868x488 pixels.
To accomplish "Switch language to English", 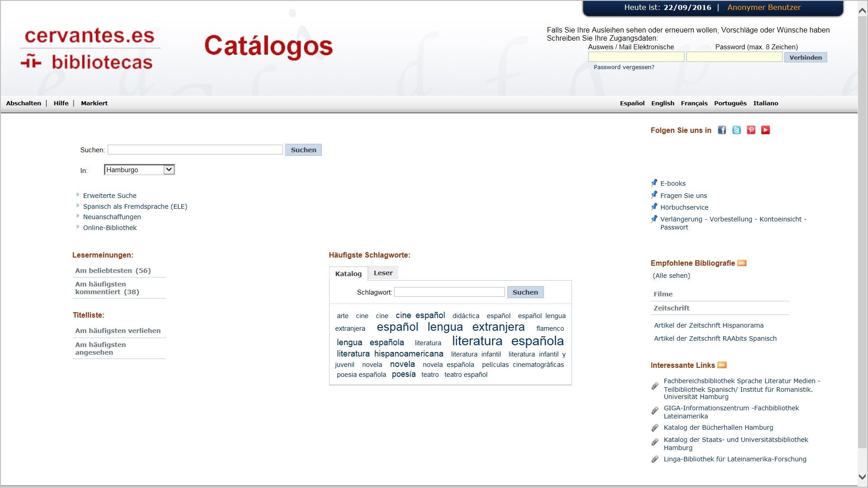I will 663,103.
